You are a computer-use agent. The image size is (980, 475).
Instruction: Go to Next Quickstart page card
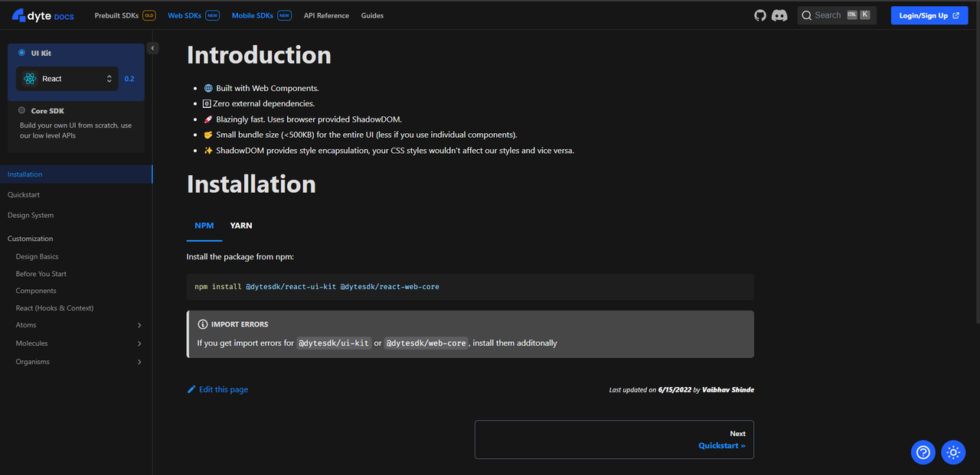pyautogui.click(x=614, y=440)
